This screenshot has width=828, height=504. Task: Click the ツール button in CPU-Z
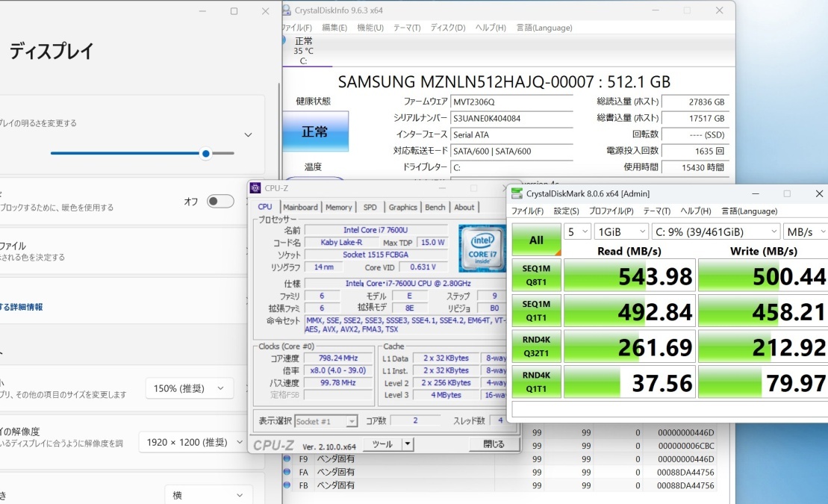(x=382, y=444)
